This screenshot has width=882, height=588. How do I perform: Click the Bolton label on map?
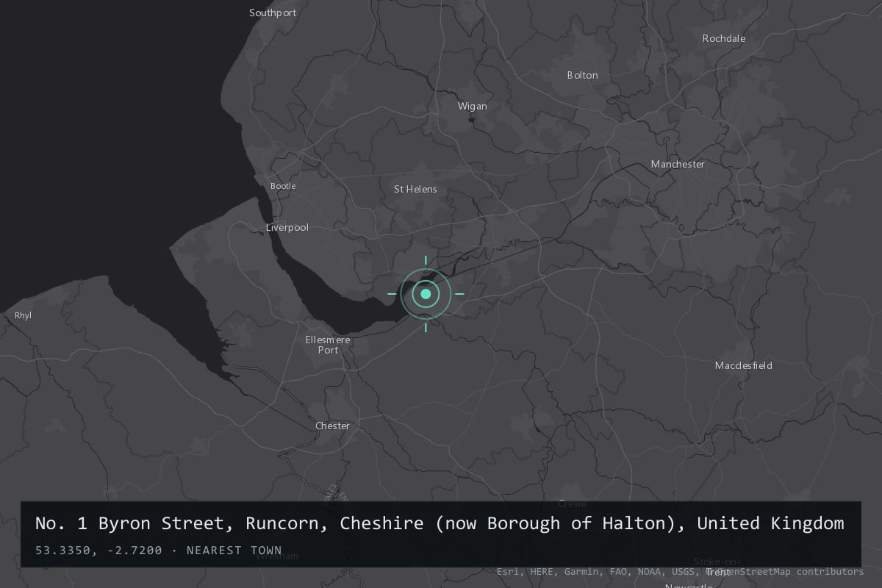[x=583, y=75]
